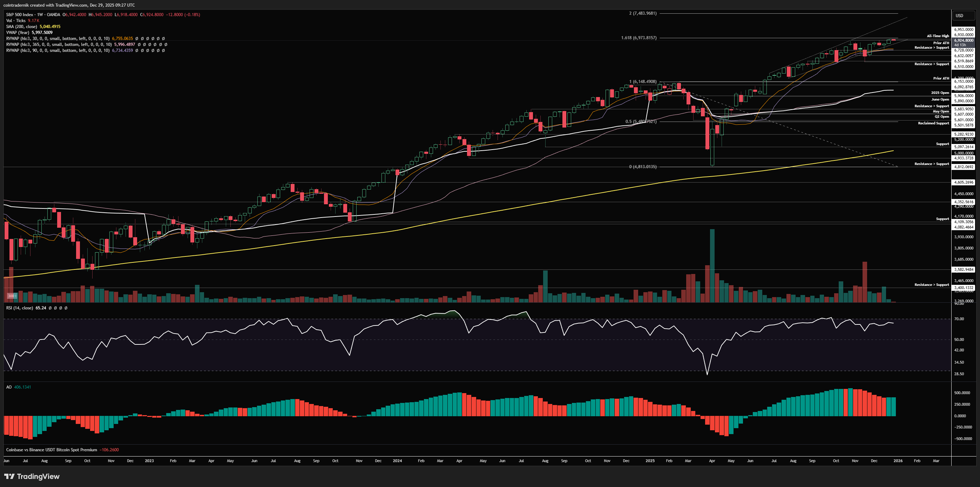This screenshot has width=980, height=487.
Task: Click the current price label 6,924.8000
Action: tap(963, 40)
